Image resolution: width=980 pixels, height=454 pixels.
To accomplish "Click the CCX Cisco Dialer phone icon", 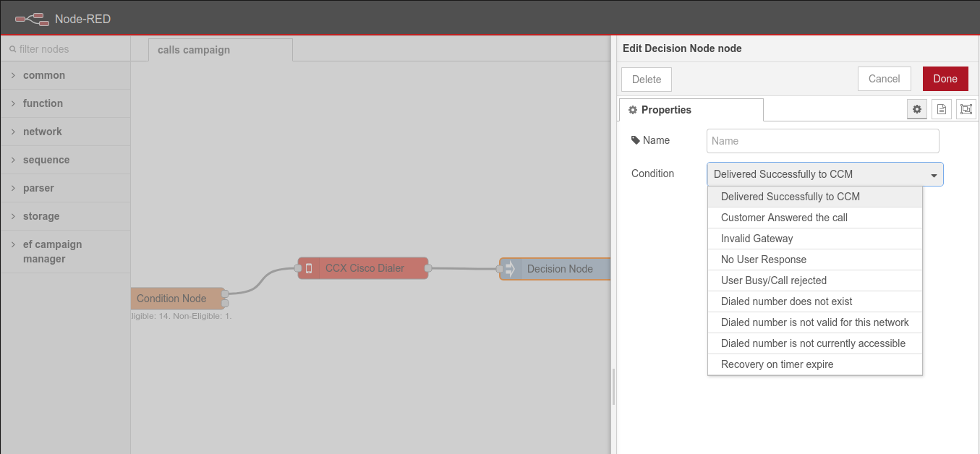I will 309,268.
